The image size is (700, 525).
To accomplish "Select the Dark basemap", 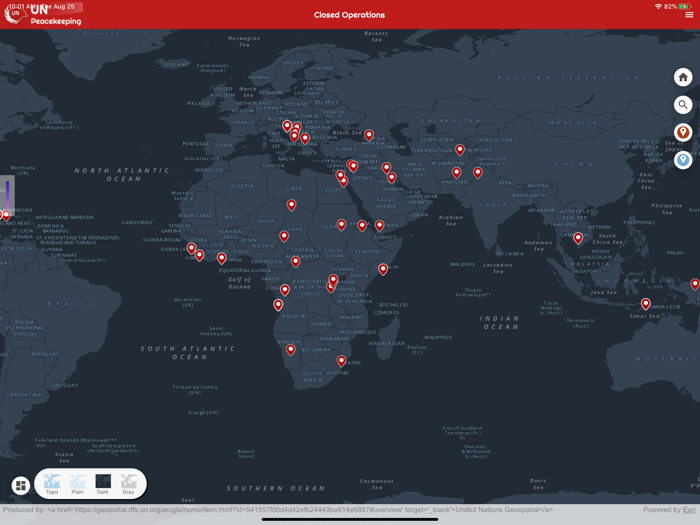I will [103, 484].
